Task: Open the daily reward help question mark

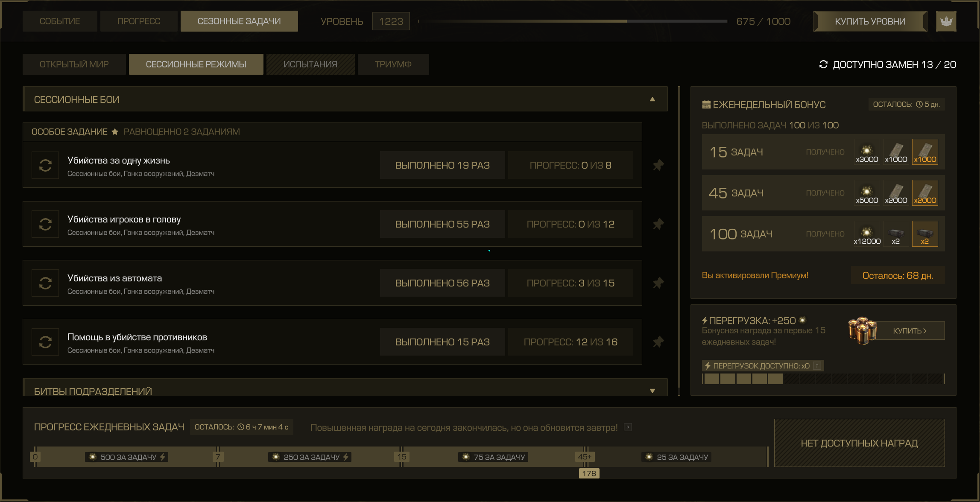Action: (x=628, y=427)
